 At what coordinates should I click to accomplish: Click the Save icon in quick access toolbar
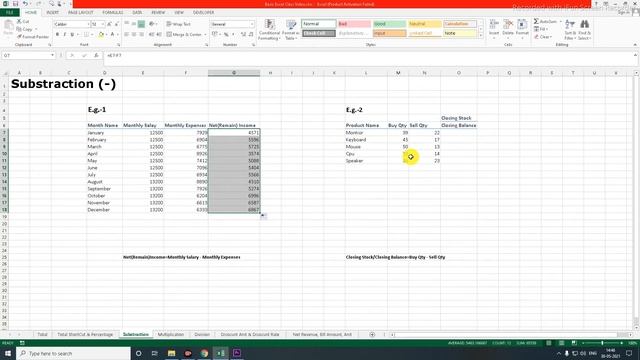[x=15, y=4]
